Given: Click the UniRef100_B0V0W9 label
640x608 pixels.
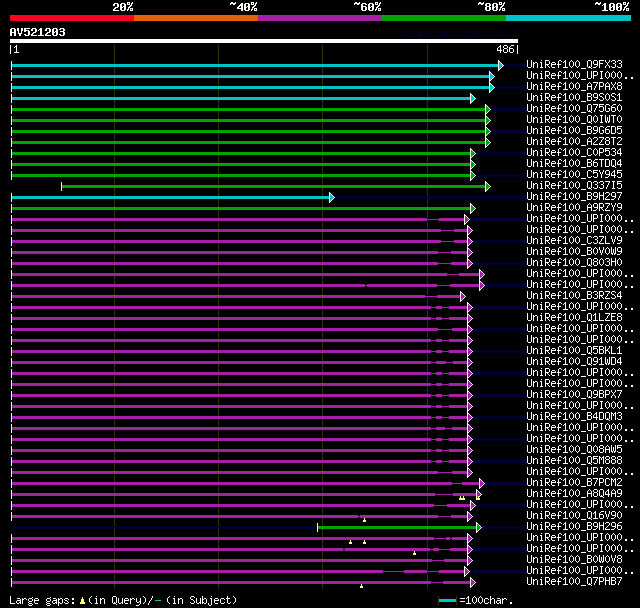Looking at the screenshot, I should pyautogui.click(x=574, y=252).
